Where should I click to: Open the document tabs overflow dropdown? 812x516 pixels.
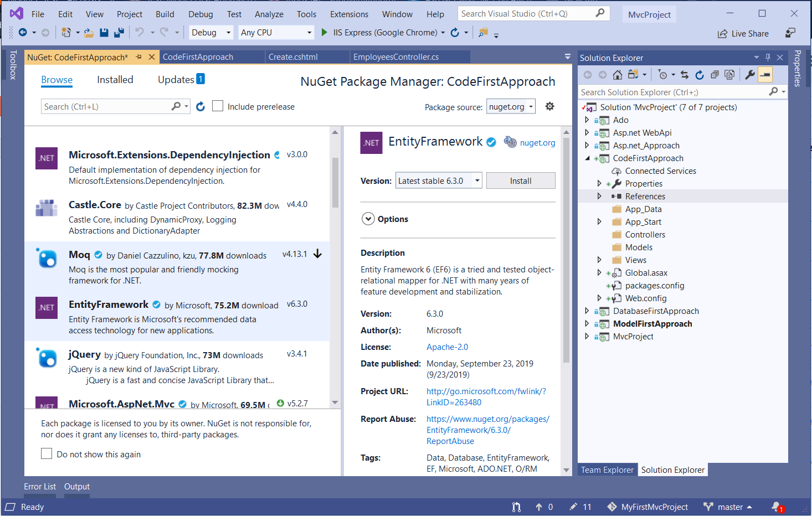[x=567, y=56]
